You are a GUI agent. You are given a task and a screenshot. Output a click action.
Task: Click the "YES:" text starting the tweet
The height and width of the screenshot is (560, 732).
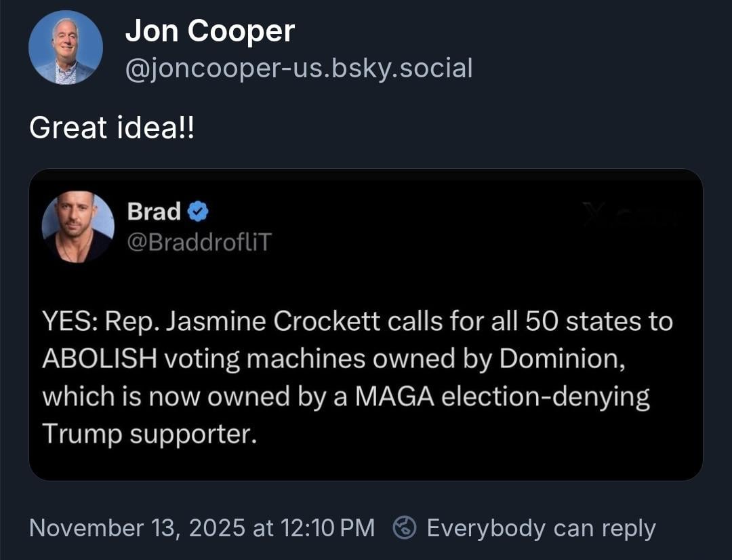tap(70, 321)
